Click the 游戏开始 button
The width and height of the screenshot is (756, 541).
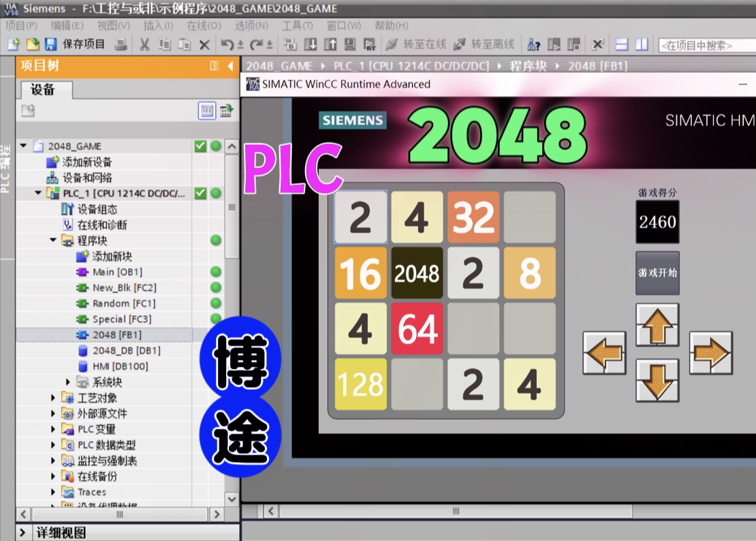click(x=658, y=273)
